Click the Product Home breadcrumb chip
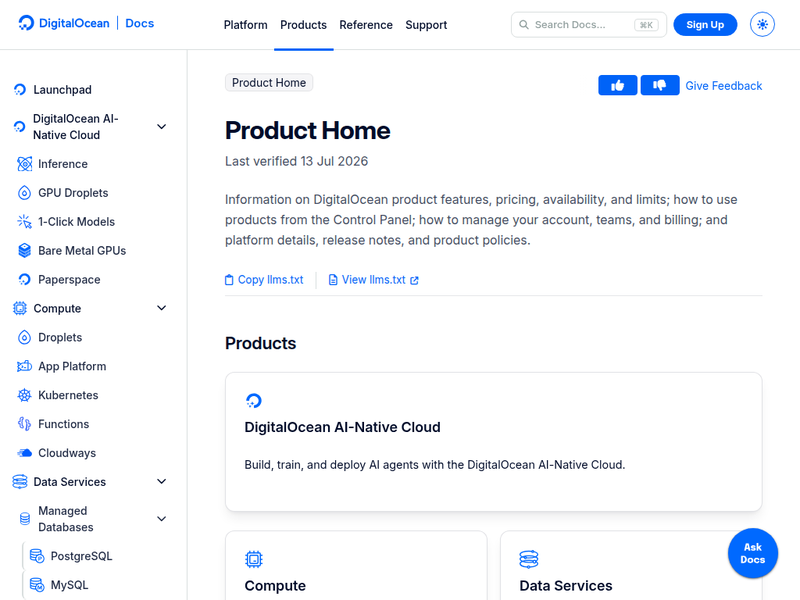 [269, 83]
